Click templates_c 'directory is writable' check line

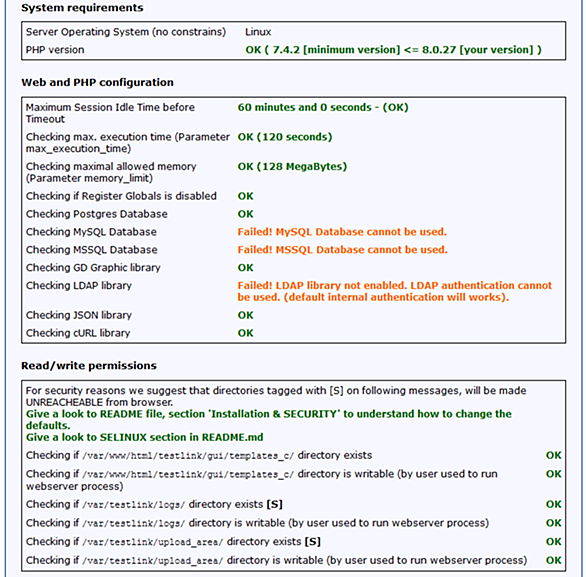tap(262, 480)
